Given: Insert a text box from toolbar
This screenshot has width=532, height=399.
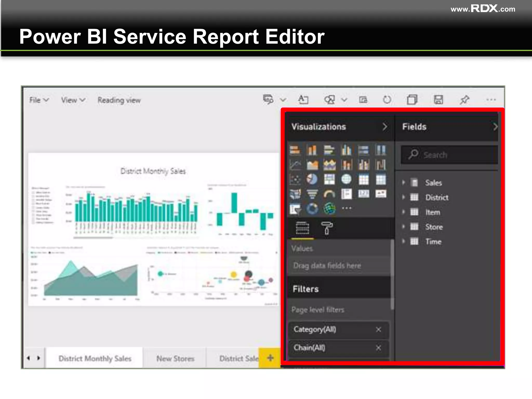Looking at the screenshot, I should (x=303, y=99).
